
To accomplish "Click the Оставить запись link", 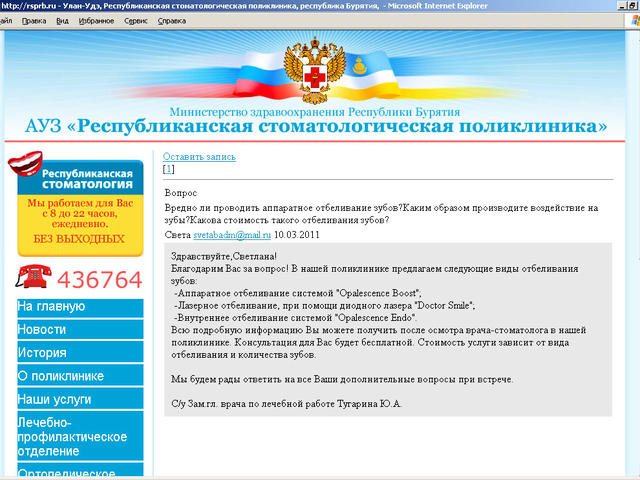I will (x=199, y=157).
